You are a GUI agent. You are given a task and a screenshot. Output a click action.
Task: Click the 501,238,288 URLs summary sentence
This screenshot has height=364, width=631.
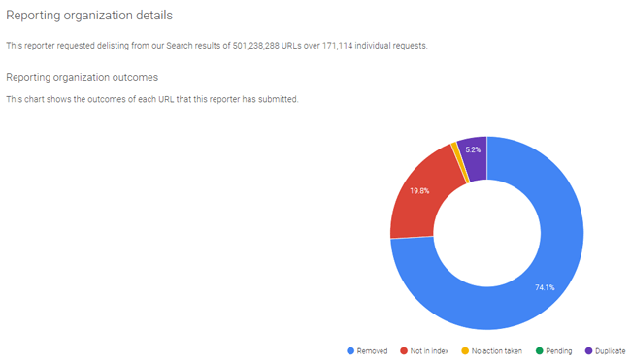[216, 46]
